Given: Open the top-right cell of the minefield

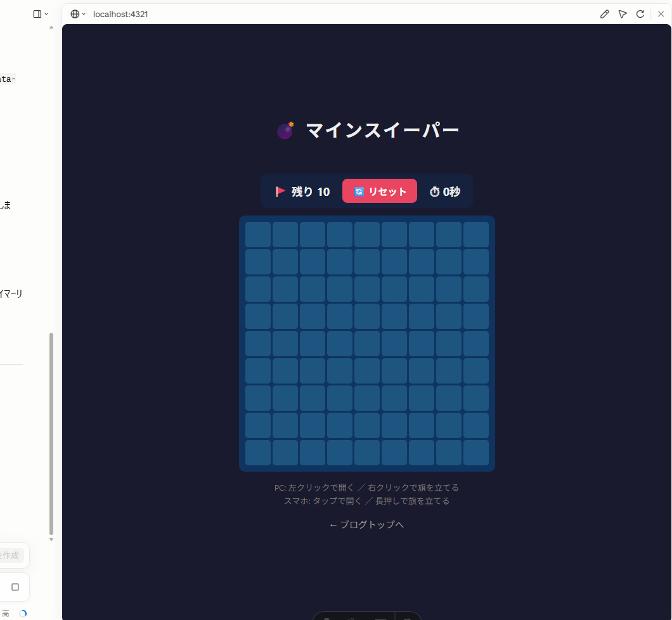Looking at the screenshot, I should pos(476,235).
